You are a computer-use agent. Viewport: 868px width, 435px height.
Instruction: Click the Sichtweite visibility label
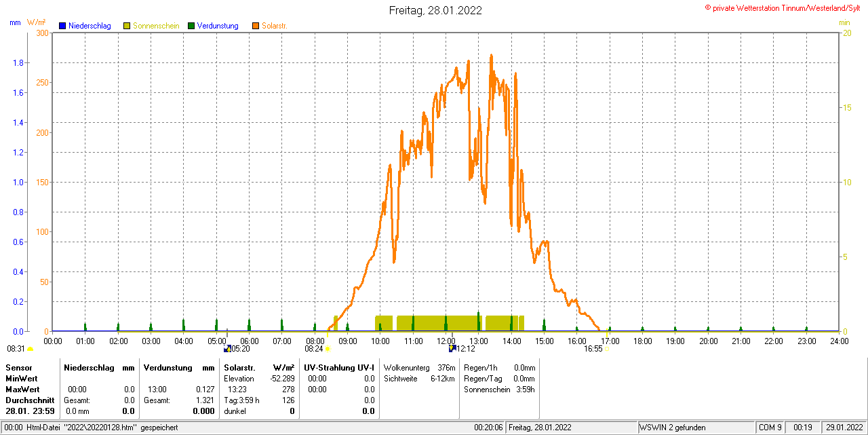click(x=401, y=379)
